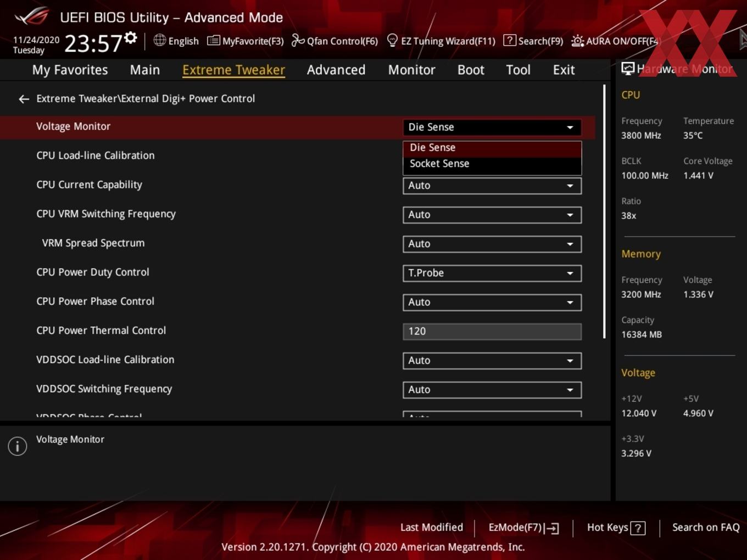
Task: Select Voltage Monitor setting label
Action: click(73, 126)
